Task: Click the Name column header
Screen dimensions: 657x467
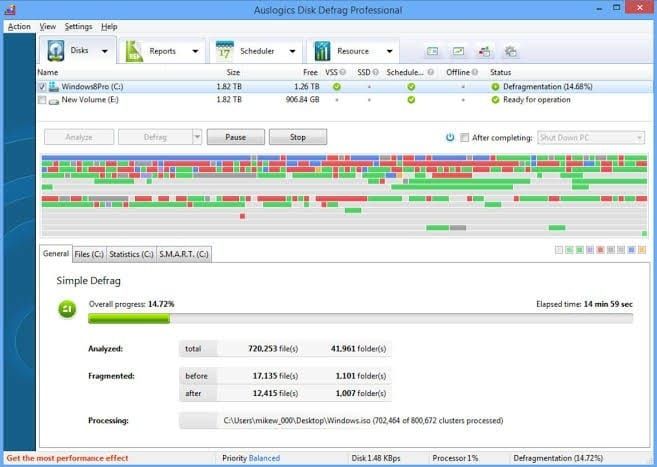Action: 48,72
